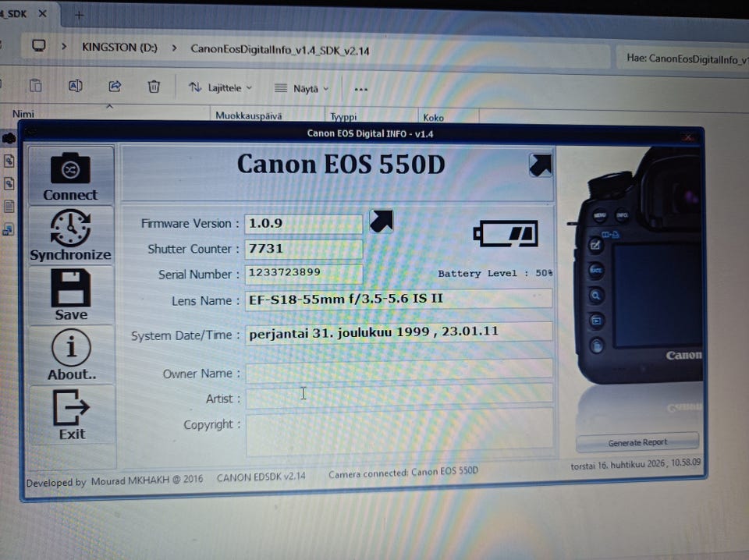Open a new Explorer tab with plus button
The width and height of the screenshot is (749, 560).
pos(80,16)
